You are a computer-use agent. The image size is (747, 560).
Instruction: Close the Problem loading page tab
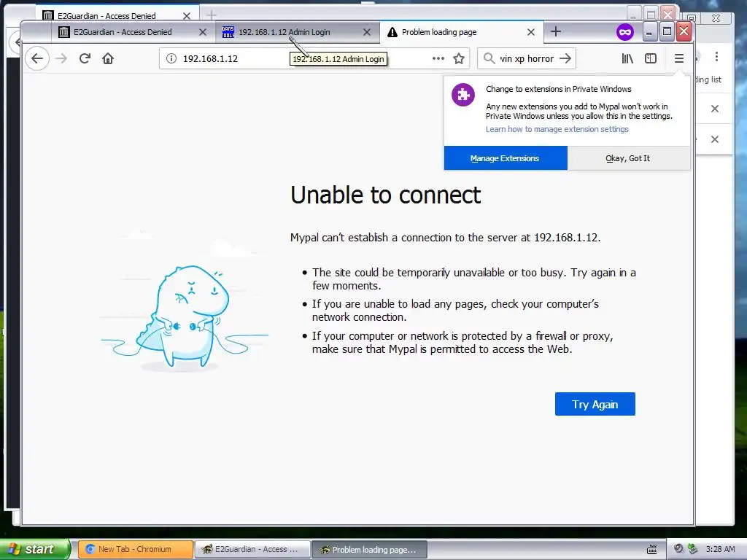(x=531, y=32)
